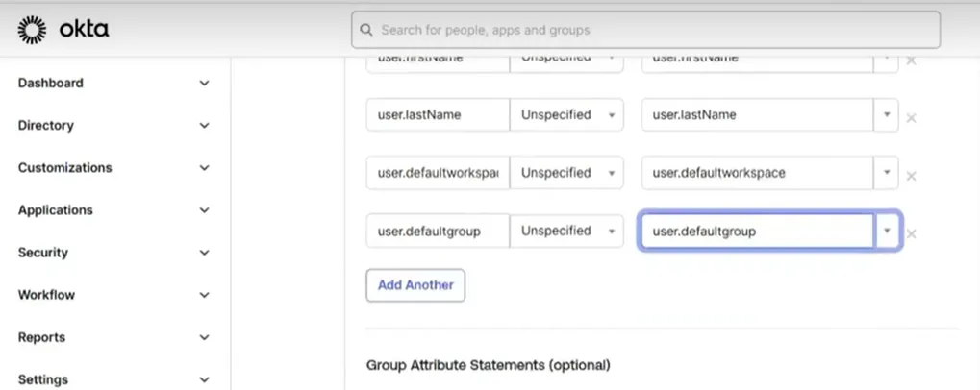Remove the user.defaultworkspace attribute row
The image size is (980, 390).
click(x=912, y=176)
